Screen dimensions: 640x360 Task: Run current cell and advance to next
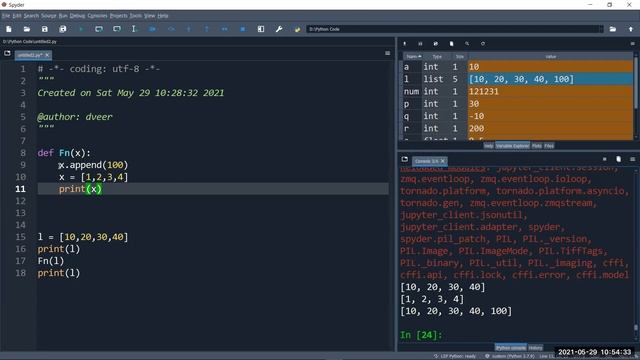pos(117,29)
